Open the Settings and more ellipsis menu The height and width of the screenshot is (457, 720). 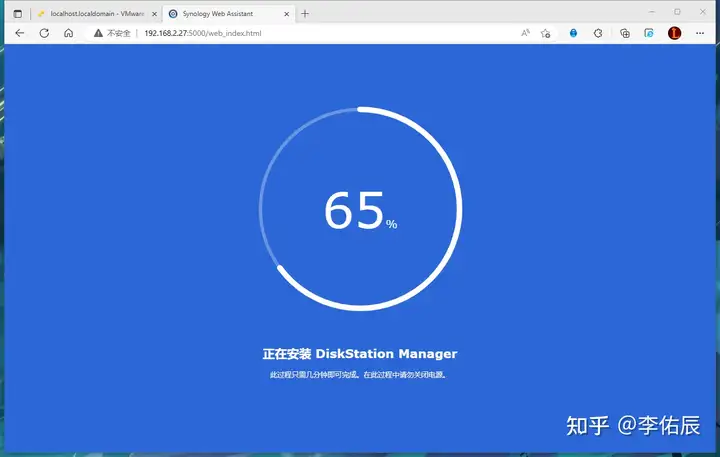(x=700, y=33)
